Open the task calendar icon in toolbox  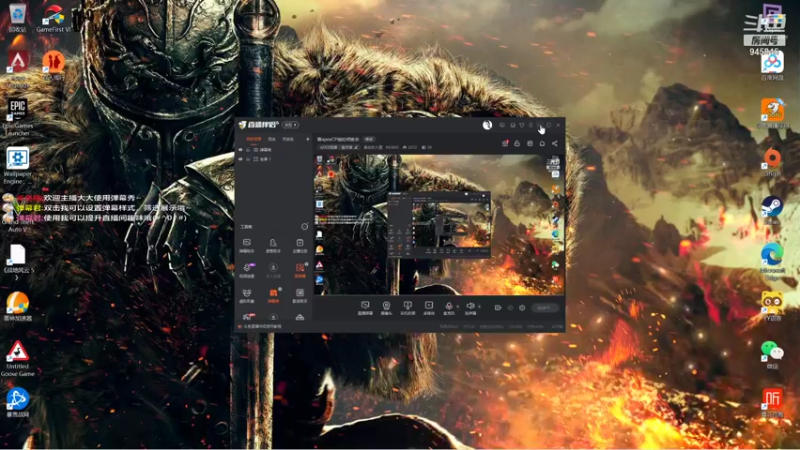tap(299, 246)
